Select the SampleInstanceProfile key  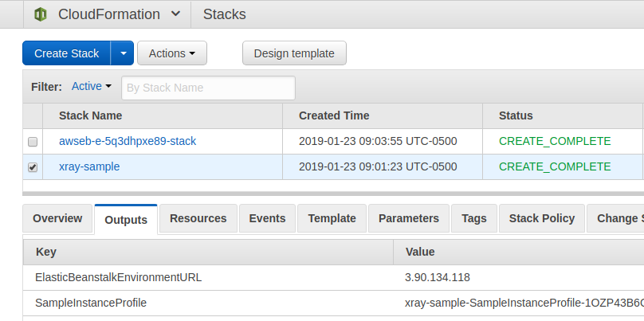91,303
